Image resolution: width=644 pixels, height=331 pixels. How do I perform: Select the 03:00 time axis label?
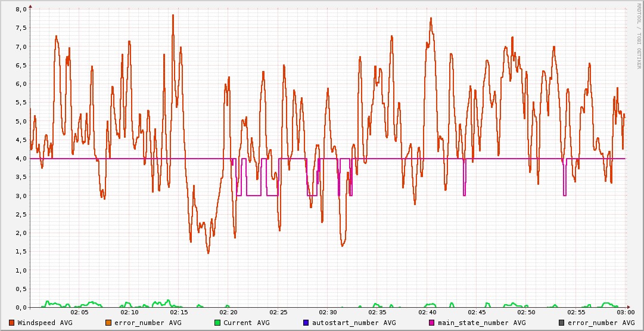(x=625, y=312)
